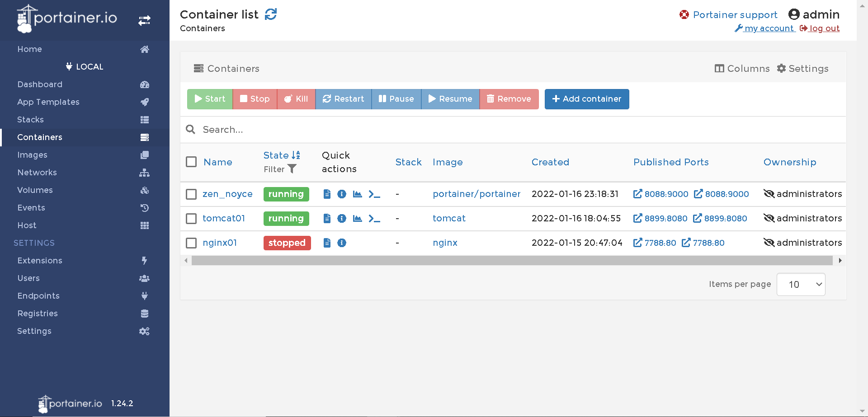The image size is (868, 417).
Task: Open the nginx01 container name link
Action: [x=220, y=243]
